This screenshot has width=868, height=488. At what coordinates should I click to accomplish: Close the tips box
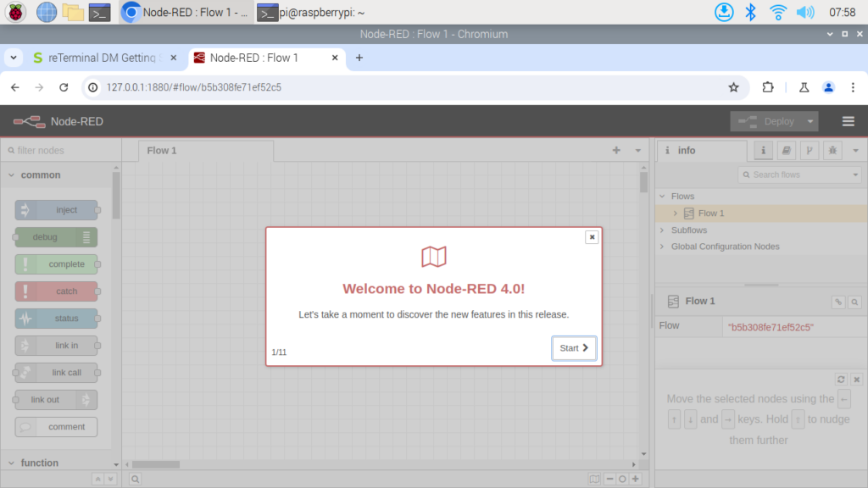tap(856, 380)
